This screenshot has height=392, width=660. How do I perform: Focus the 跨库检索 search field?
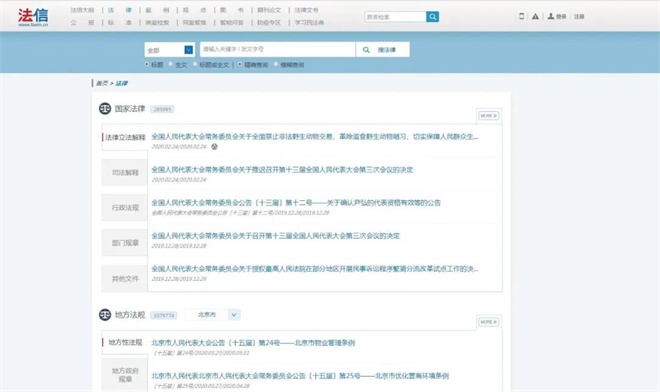(x=395, y=17)
